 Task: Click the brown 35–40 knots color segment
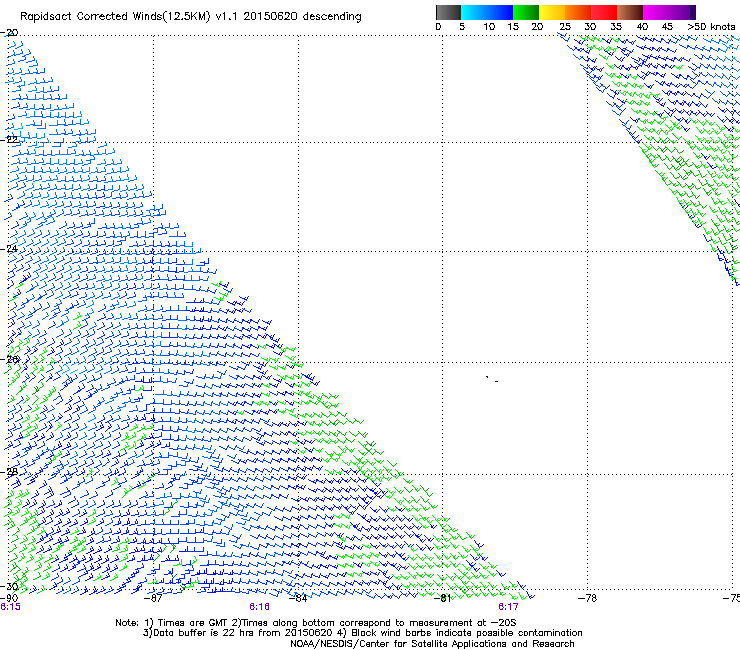click(630, 12)
